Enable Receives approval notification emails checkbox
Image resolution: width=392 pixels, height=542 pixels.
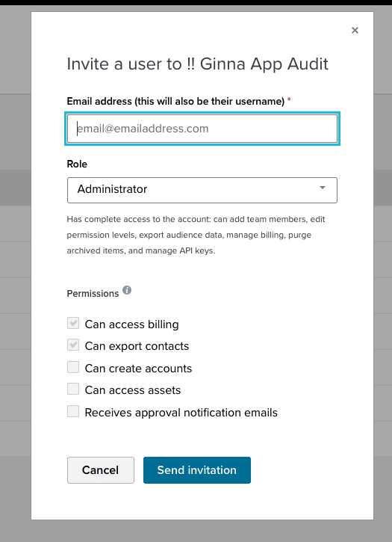(73, 412)
